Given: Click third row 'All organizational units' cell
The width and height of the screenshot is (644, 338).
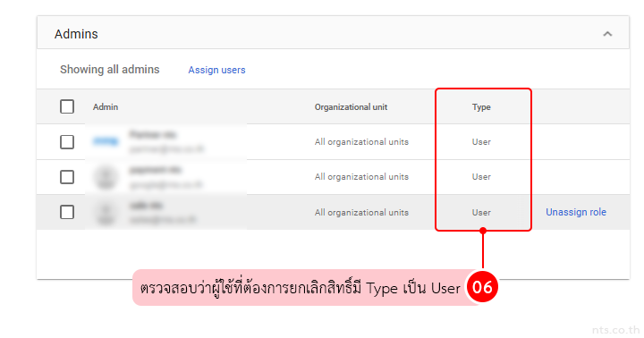Looking at the screenshot, I should [362, 212].
